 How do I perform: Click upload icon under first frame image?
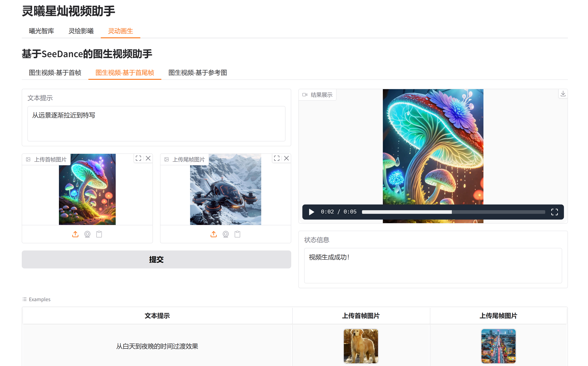(x=75, y=234)
